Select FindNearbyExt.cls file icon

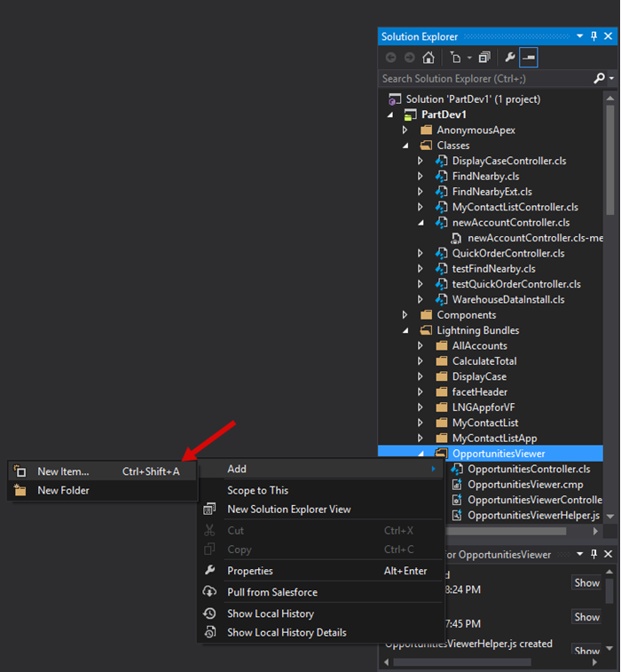tap(442, 192)
